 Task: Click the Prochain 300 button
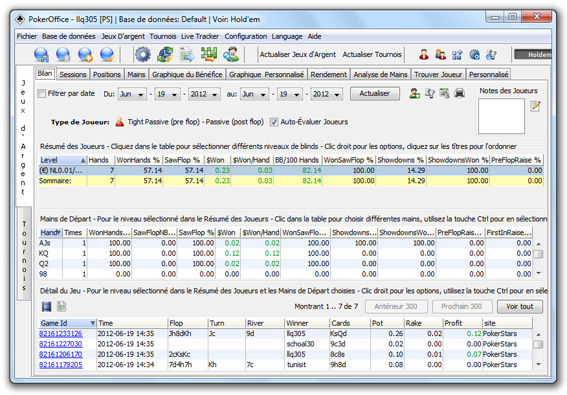(x=461, y=306)
